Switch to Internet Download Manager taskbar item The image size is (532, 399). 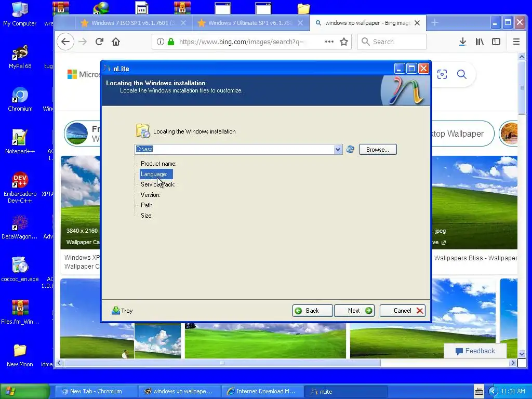pos(262,391)
